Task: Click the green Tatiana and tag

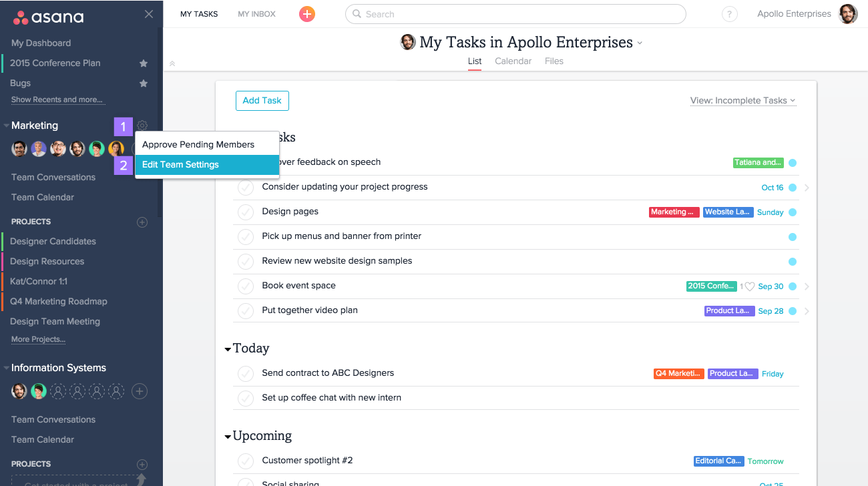Action: tap(758, 163)
